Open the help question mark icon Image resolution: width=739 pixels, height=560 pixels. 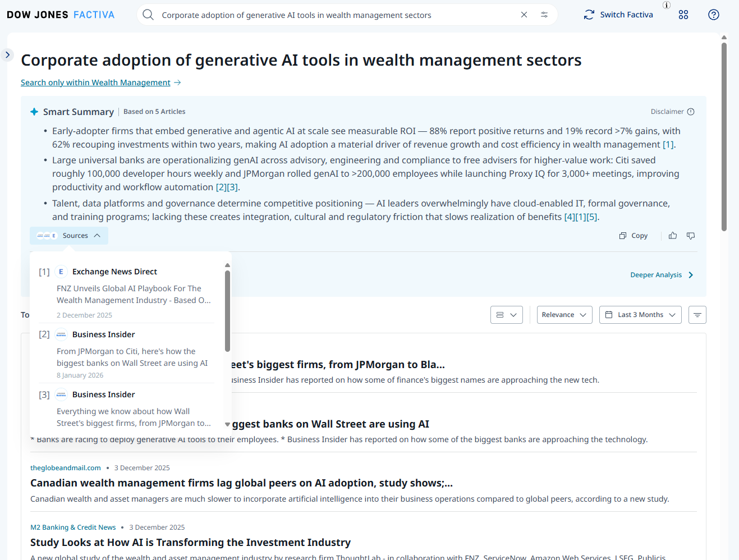click(713, 15)
